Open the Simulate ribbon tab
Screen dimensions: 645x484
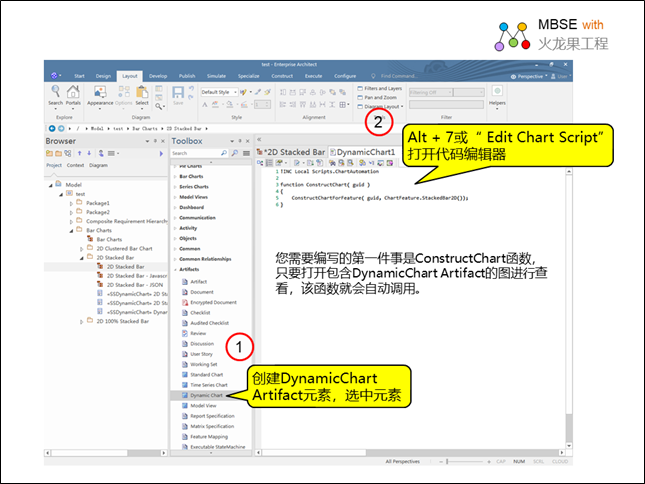[x=216, y=76]
